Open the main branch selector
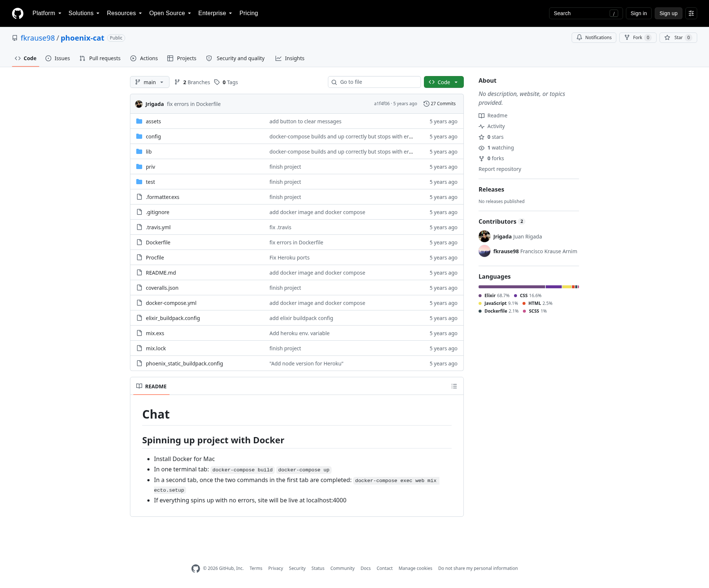The height and width of the screenshot is (588, 709). tap(150, 82)
